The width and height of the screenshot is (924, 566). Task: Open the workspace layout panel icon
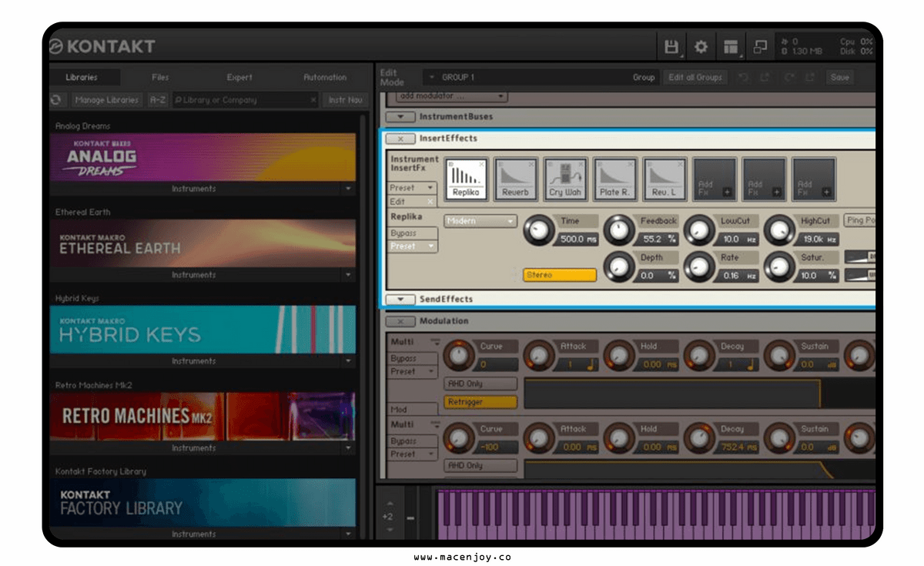[x=731, y=47]
